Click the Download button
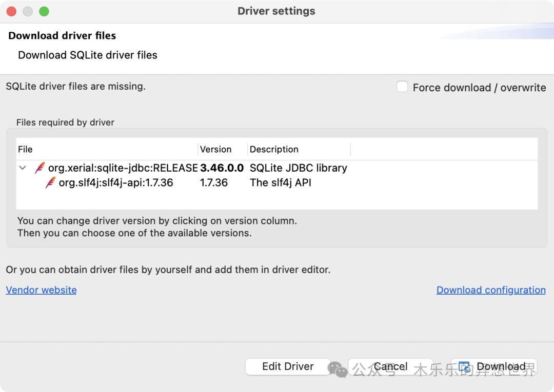Viewport: 554px width, 392px height. (494, 366)
